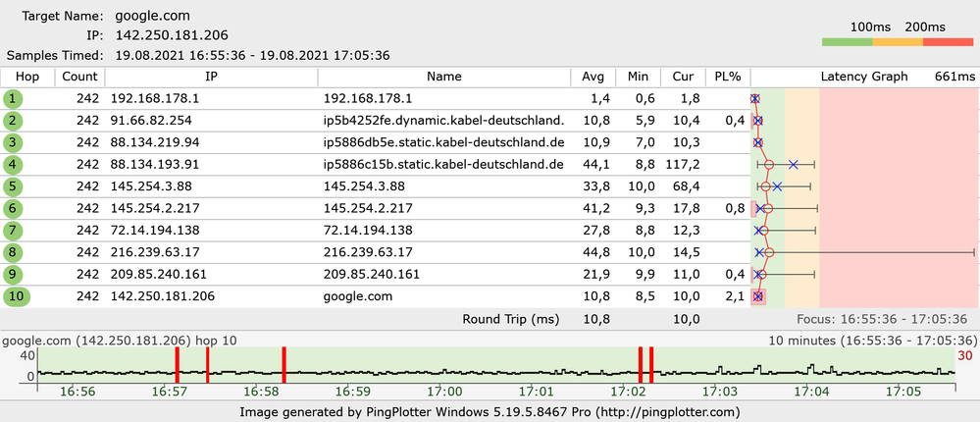Image resolution: width=980 pixels, height=422 pixels.
Task: Click the 17:03 label on timeline axis
Action: click(720, 393)
